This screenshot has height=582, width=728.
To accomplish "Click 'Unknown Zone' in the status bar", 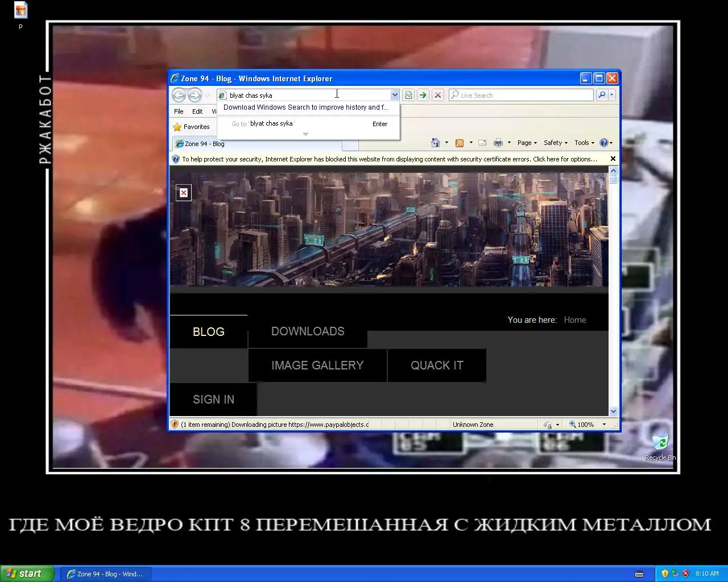I will [x=473, y=425].
